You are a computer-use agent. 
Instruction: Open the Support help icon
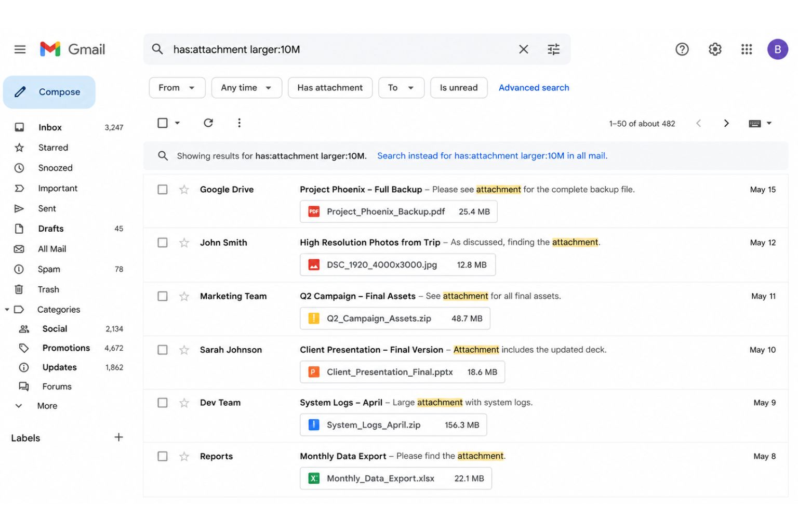coord(682,49)
